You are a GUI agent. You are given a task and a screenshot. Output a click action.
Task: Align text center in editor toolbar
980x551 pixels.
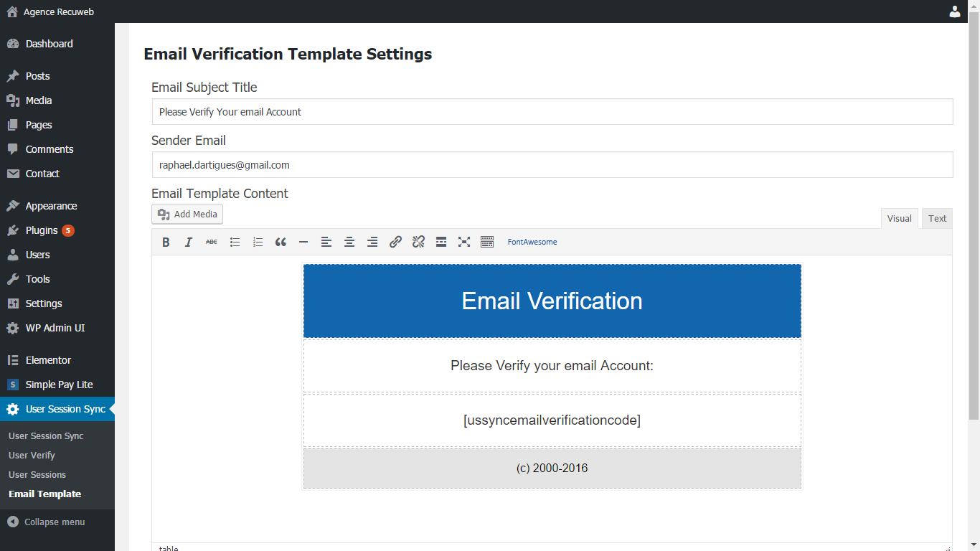[x=349, y=242]
